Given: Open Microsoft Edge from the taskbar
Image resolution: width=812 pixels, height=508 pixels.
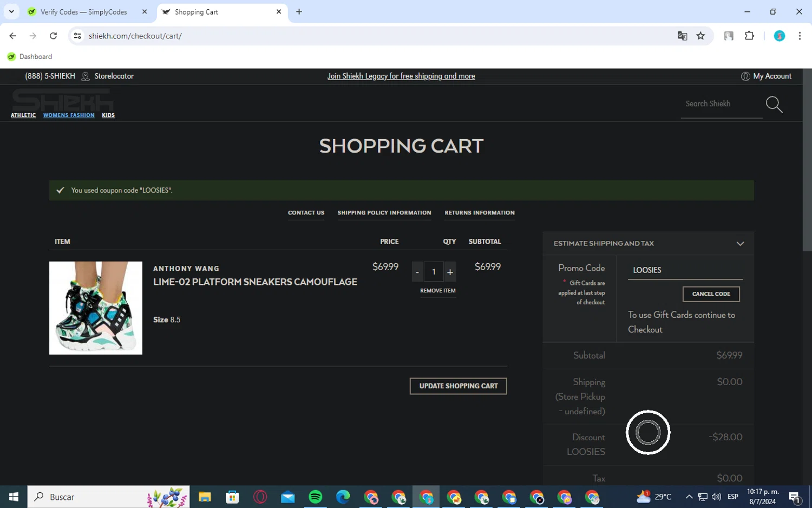Looking at the screenshot, I should click(x=343, y=497).
